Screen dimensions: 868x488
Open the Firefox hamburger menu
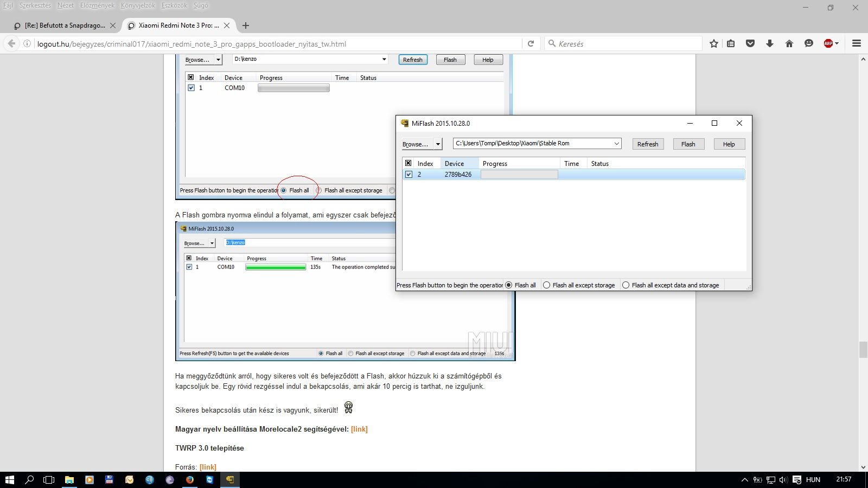[857, 44]
